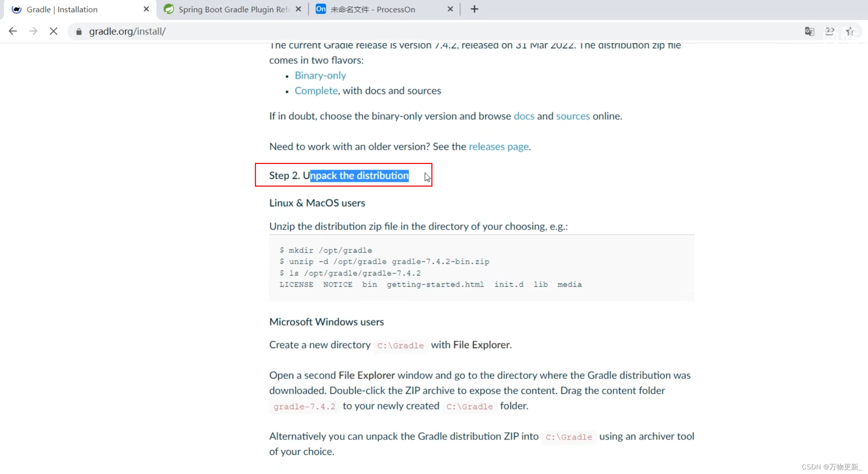This screenshot has width=868, height=474.
Task: Open the Complete distribution link
Action: tap(316, 91)
